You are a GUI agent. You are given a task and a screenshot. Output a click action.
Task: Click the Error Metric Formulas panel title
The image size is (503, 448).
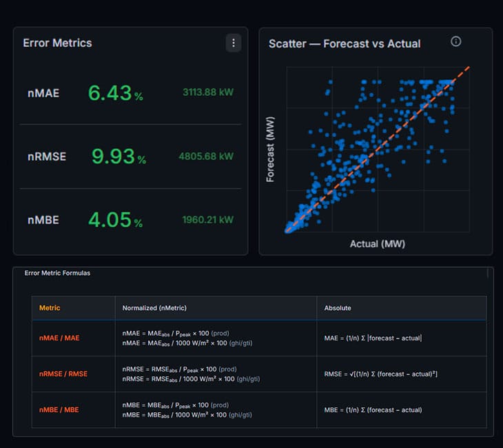(x=57, y=273)
